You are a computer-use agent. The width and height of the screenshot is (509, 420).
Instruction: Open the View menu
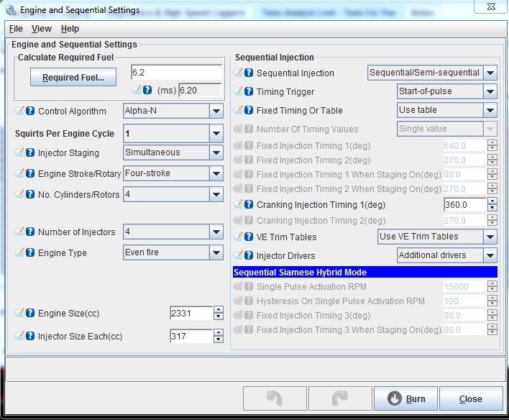[x=42, y=29]
